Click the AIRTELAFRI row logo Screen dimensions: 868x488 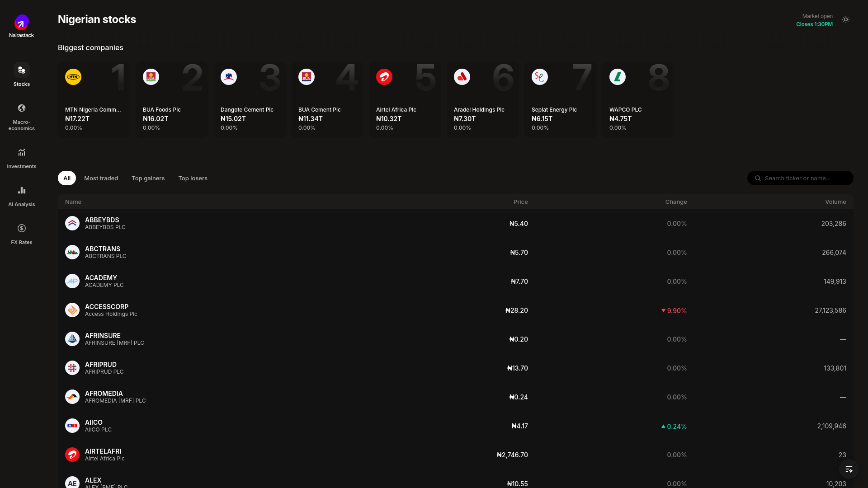[72, 455]
